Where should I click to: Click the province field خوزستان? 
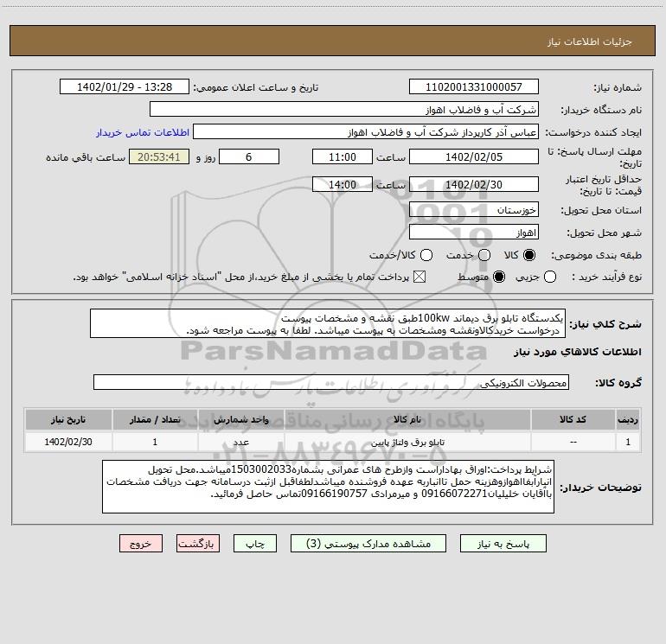(474, 210)
